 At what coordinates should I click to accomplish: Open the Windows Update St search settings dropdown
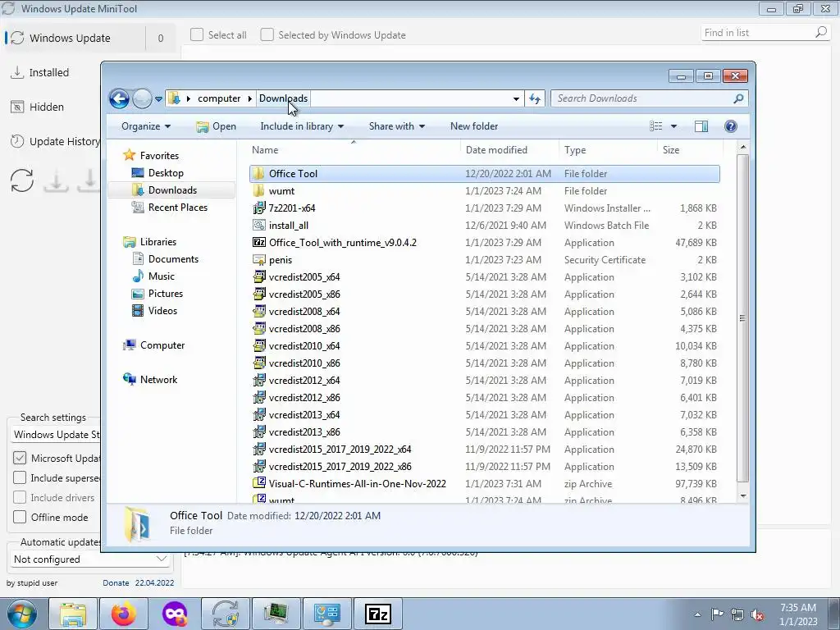pyautogui.click(x=55, y=435)
